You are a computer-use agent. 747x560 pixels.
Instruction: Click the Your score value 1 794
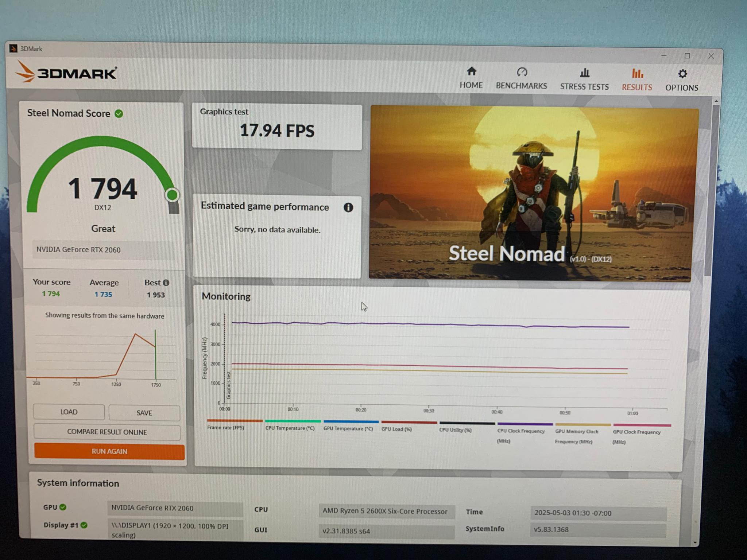pos(51,294)
